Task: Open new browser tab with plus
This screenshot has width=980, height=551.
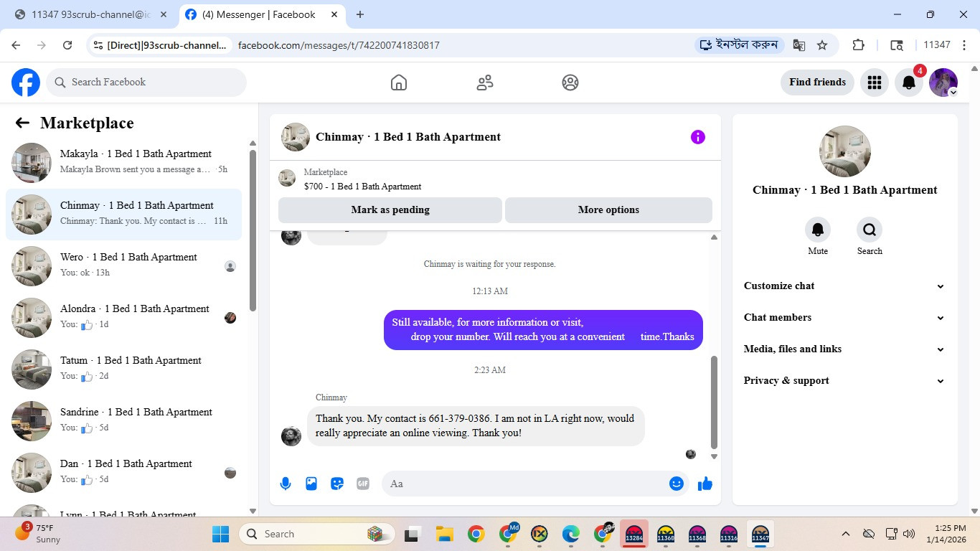Action: (360, 14)
